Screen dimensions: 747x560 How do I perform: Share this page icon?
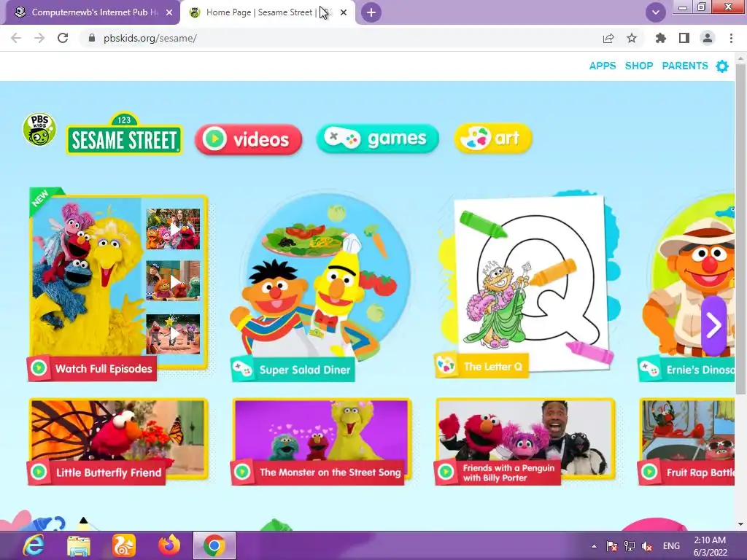[608, 38]
